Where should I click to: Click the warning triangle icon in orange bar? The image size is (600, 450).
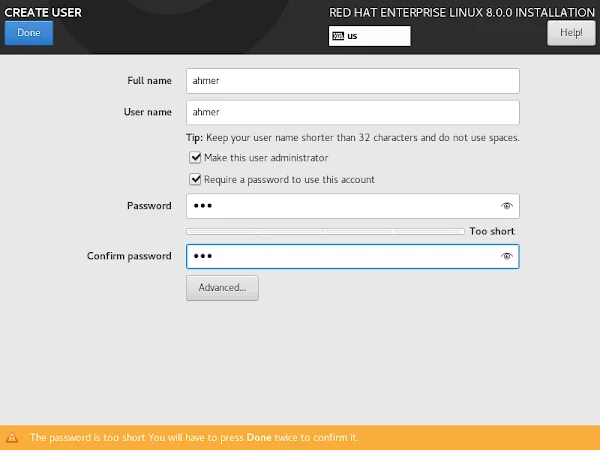[x=12, y=437]
